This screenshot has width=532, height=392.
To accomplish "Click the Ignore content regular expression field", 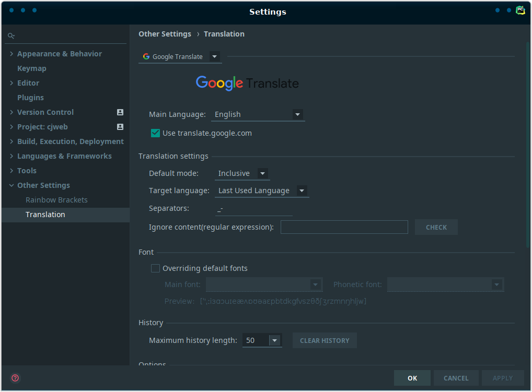I will (x=344, y=227).
